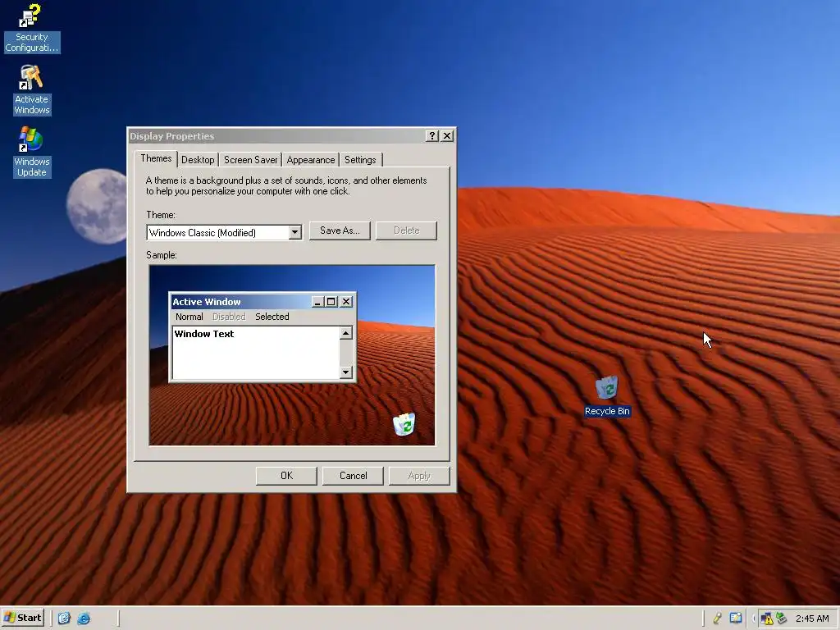Click the network warning tray icon
Viewport: 840px width, 630px height.
[767, 619]
